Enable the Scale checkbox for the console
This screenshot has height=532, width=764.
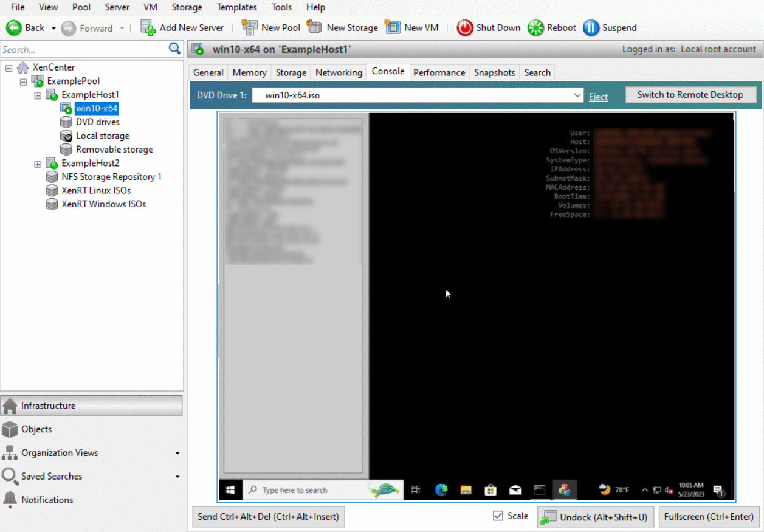[x=498, y=515]
